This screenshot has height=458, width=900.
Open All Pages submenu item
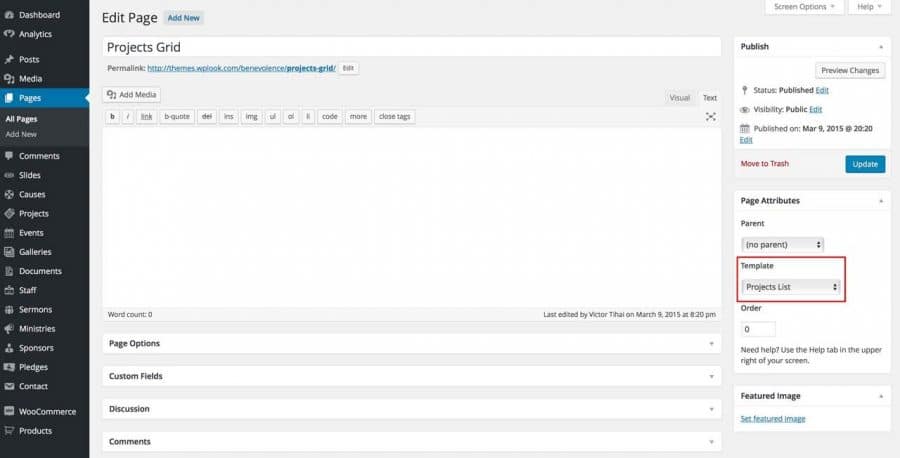pos(21,119)
